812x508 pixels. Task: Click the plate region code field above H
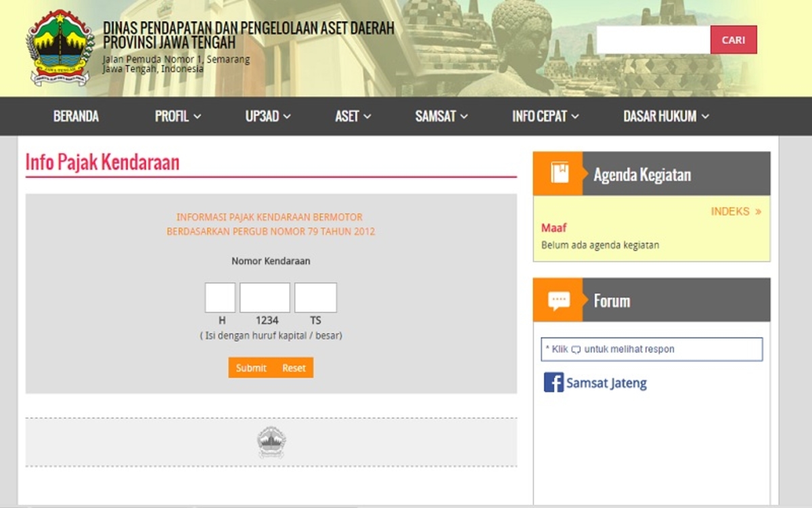[x=220, y=298]
